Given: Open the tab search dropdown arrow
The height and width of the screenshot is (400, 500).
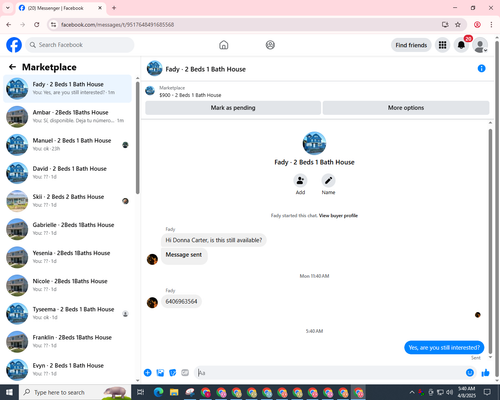Looking at the screenshot, I should 8,8.
